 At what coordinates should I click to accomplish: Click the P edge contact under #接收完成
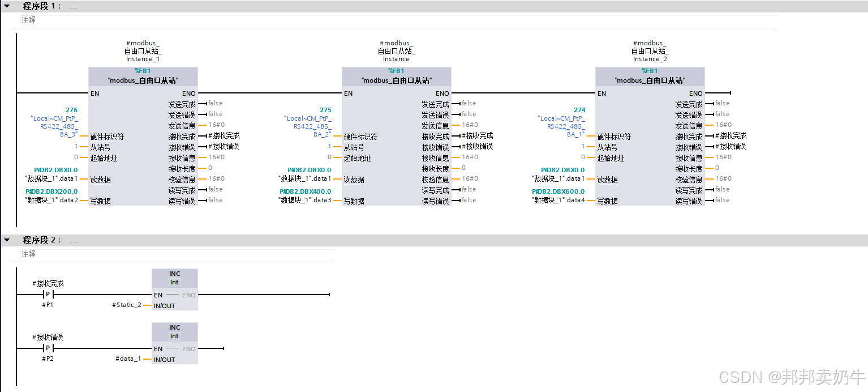48,294
